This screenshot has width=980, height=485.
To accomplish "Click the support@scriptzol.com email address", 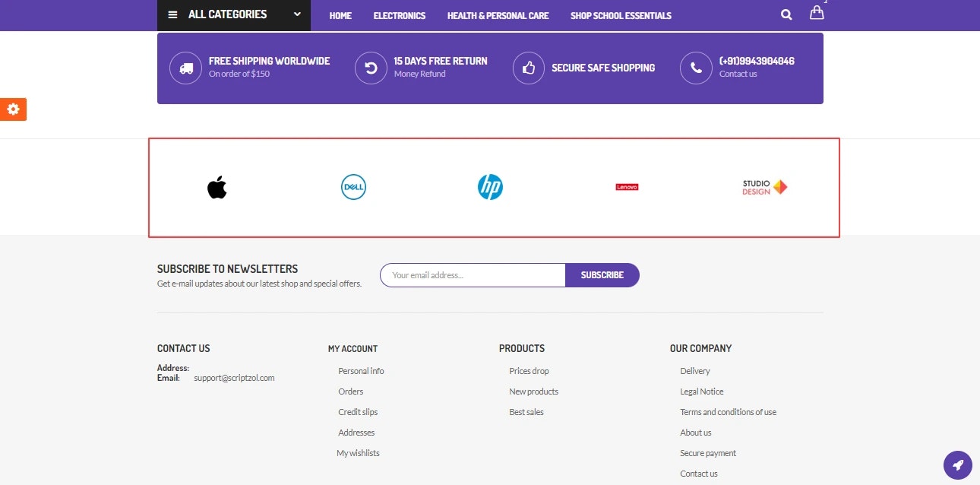I will [234, 378].
